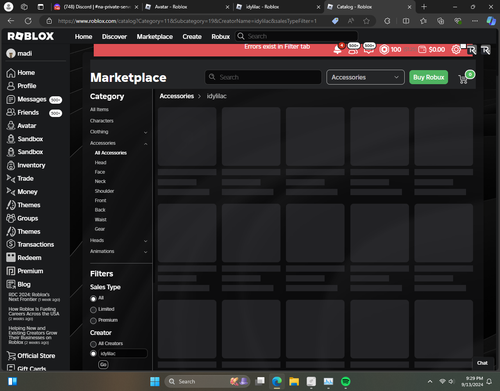Collapse the Accessories category
The width and height of the screenshot is (500, 391).
click(x=145, y=144)
